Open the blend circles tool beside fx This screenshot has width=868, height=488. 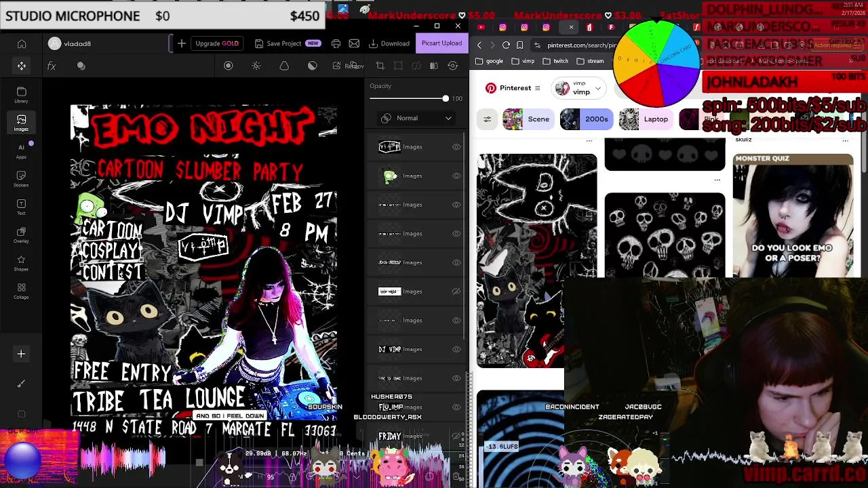[81, 66]
